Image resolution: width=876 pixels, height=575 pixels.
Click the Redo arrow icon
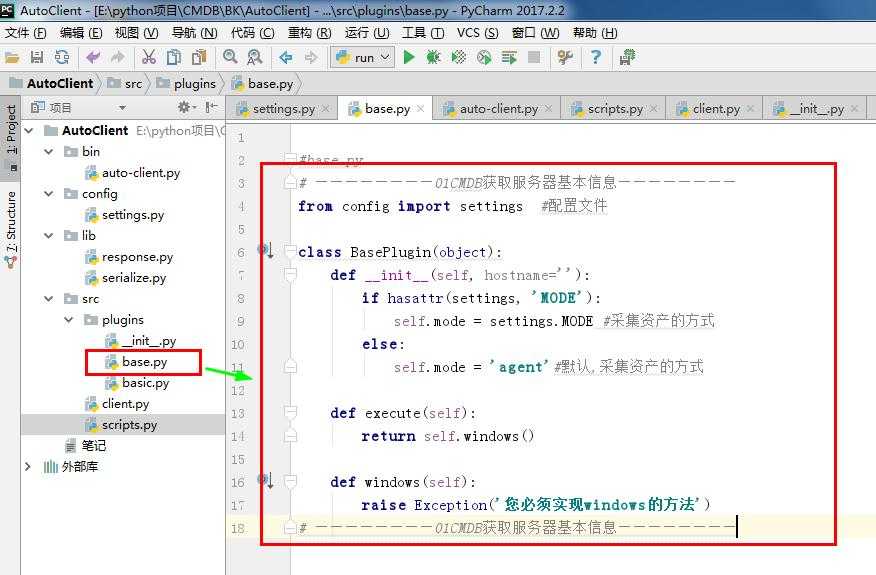tap(117, 57)
